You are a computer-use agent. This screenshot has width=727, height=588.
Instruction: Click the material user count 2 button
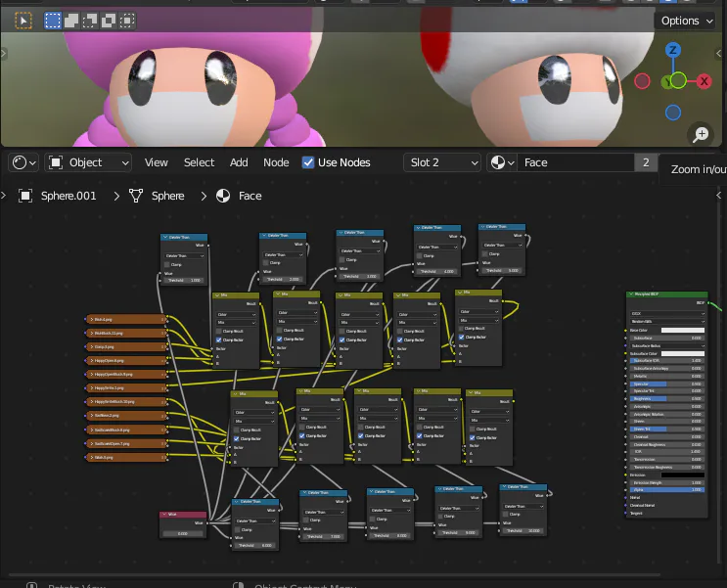coord(646,162)
